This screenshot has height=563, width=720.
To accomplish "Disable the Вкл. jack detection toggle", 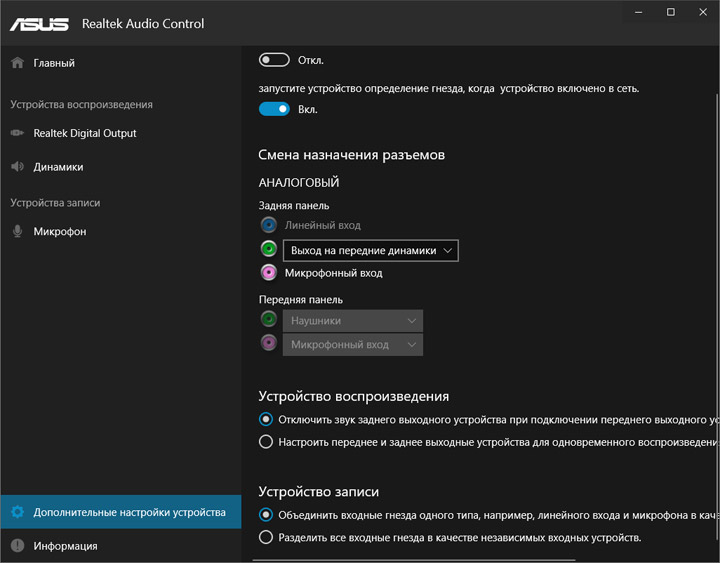I will click(274, 109).
